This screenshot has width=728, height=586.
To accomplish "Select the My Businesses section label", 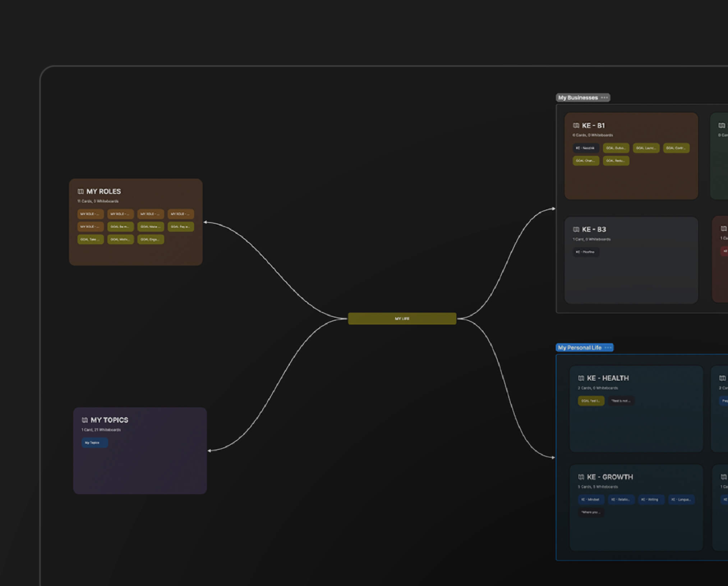I will (x=578, y=98).
